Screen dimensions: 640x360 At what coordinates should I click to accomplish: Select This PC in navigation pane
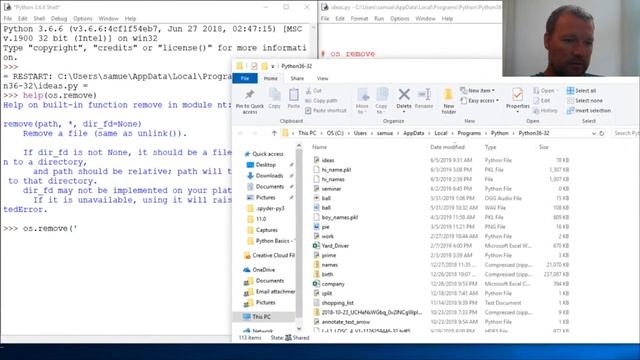(x=261, y=317)
